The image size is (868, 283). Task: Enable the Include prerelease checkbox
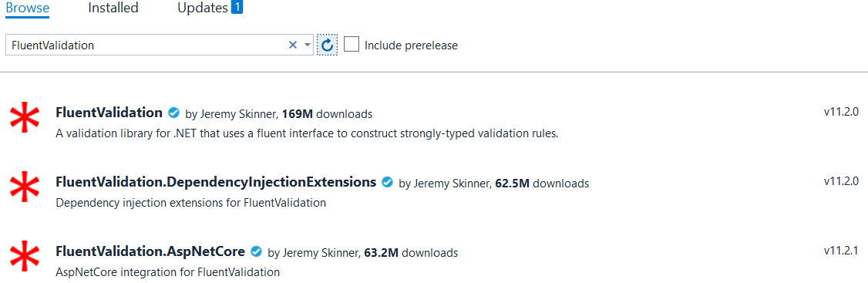pos(352,44)
